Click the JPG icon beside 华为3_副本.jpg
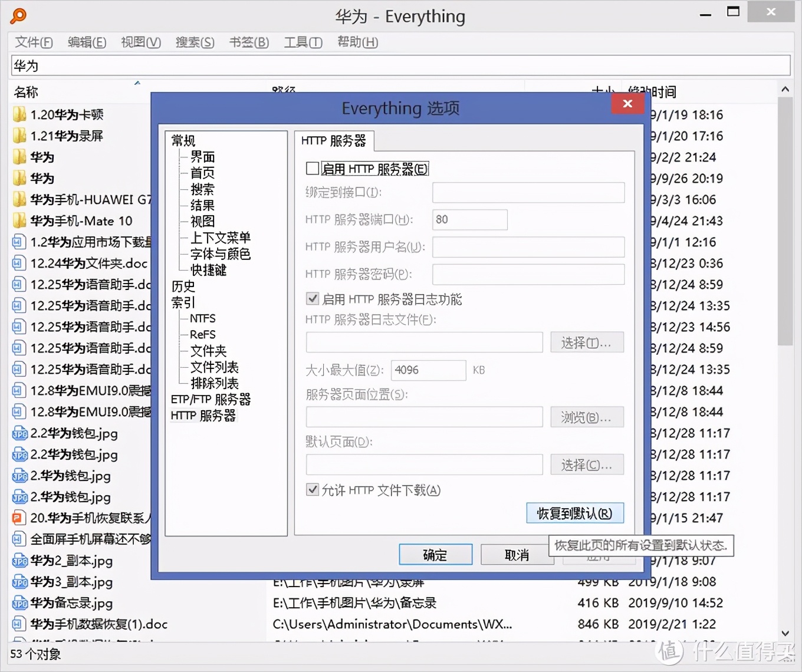Viewport: 802px width, 672px height. (x=19, y=582)
